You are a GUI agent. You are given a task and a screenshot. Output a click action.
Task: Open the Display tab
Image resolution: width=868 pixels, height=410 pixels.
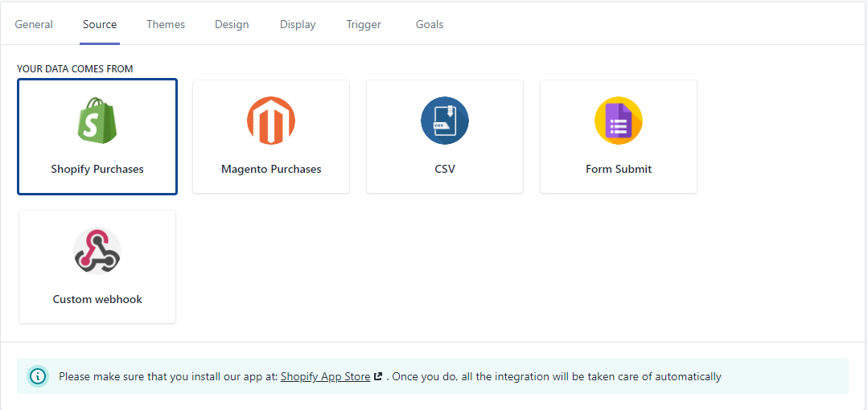pos(298,24)
